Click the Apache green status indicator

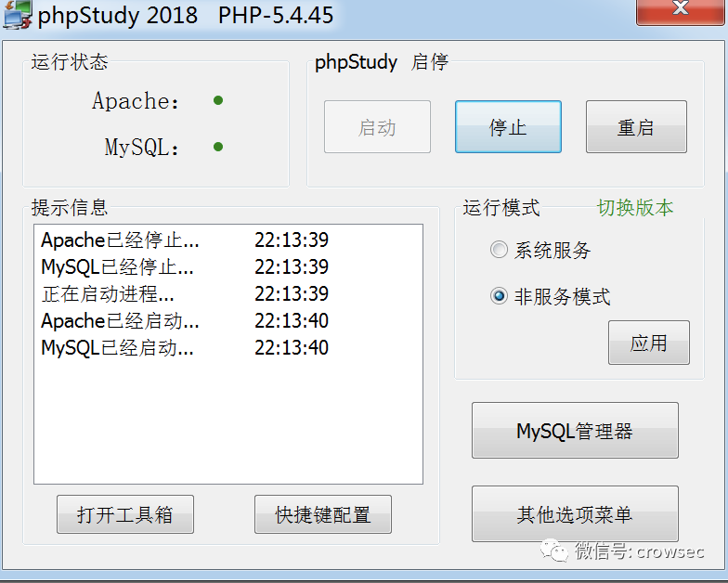coord(218,100)
